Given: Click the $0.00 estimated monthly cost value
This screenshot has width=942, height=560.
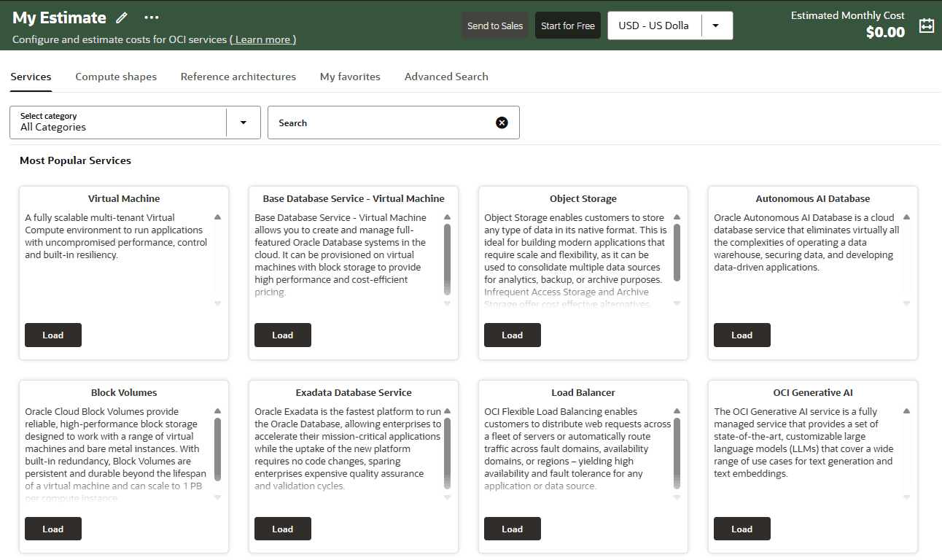Looking at the screenshot, I should pos(885,32).
